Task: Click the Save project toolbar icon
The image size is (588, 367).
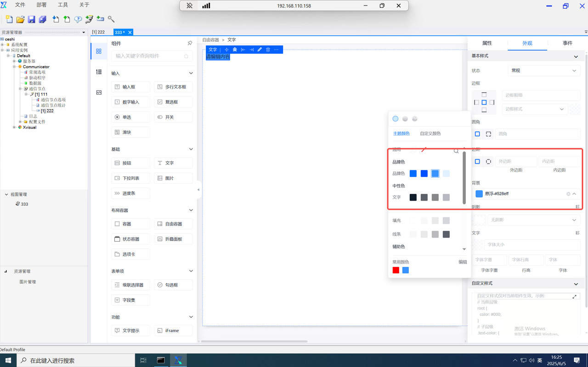Action: (x=31, y=19)
